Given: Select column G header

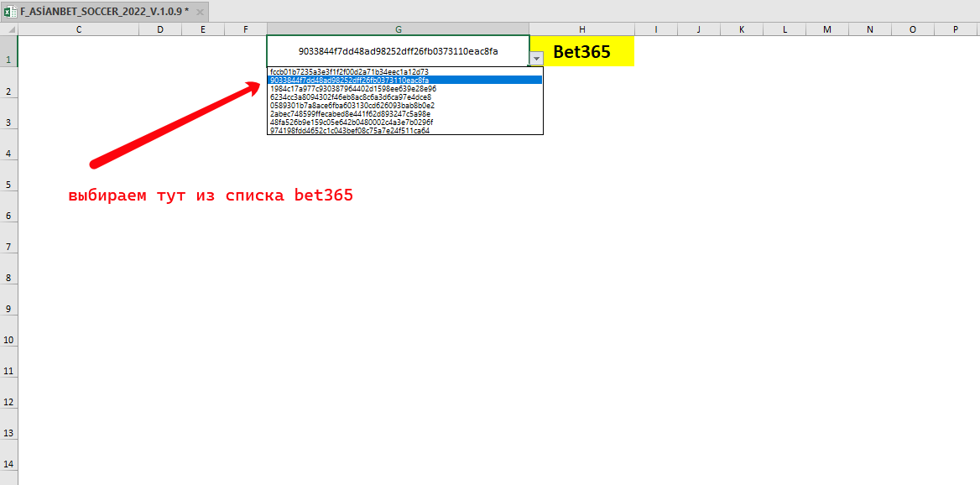Looking at the screenshot, I should (x=398, y=29).
